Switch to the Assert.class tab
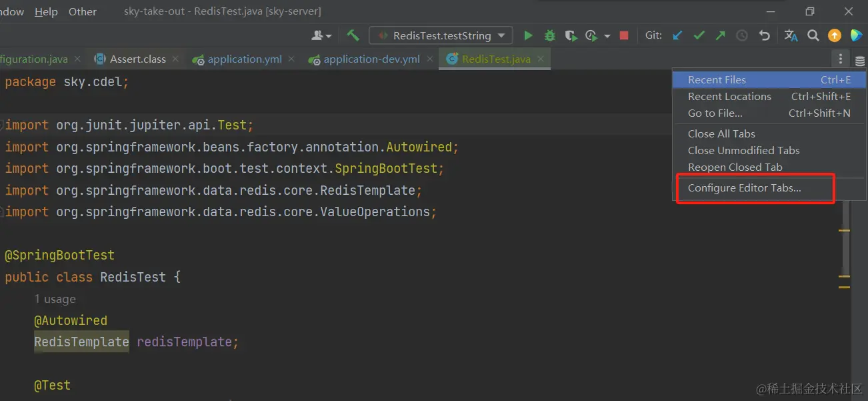 click(137, 59)
